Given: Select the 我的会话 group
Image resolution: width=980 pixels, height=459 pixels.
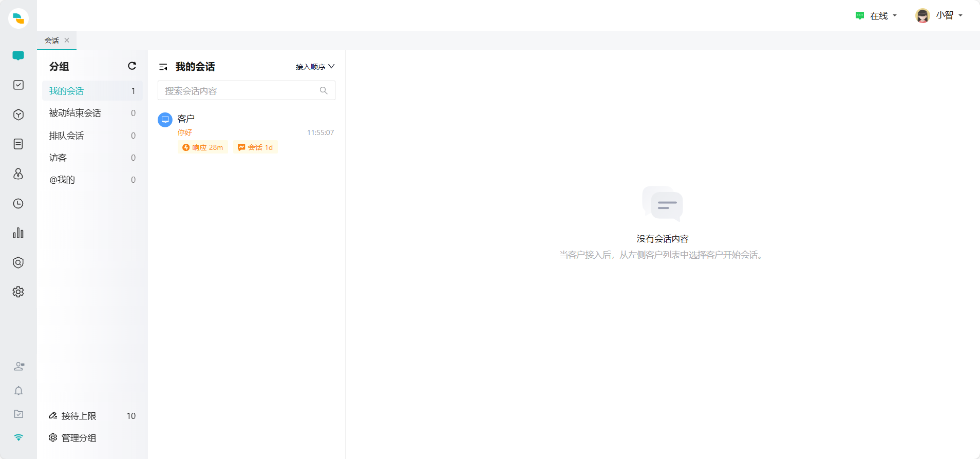Looking at the screenshot, I should (x=92, y=91).
